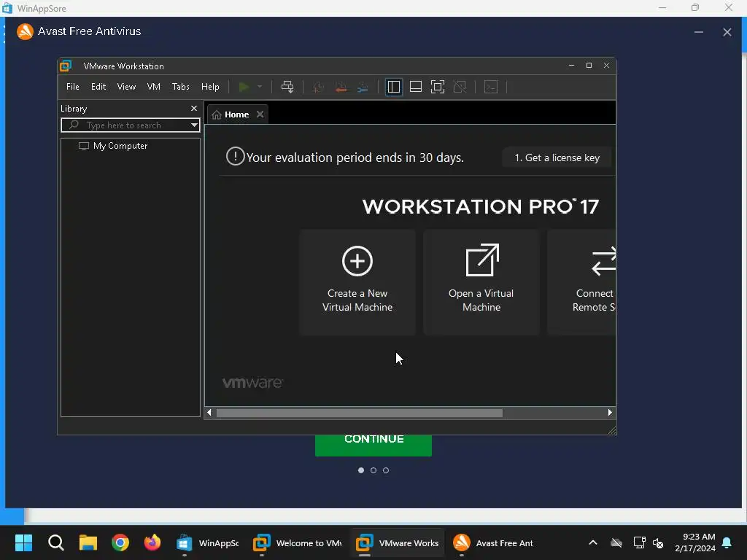747x560 pixels.
Task: Open the Help menu
Action: [210, 87]
